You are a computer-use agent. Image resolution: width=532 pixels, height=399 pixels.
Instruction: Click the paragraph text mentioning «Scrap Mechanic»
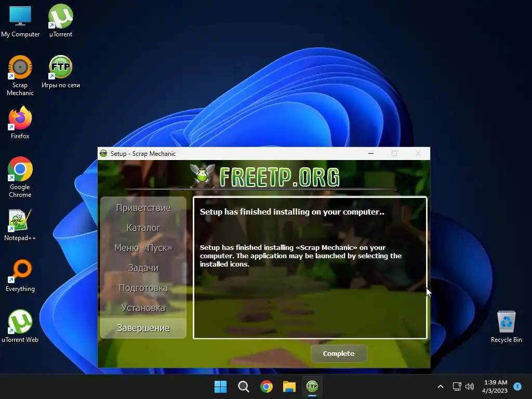coord(301,256)
